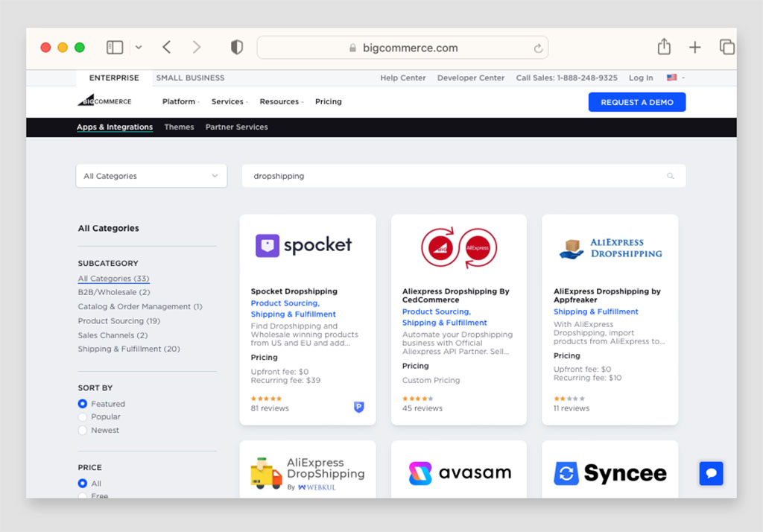The image size is (763, 532).
Task: Click Spocket's Shipping & Fulfillment category link
Action: pos(294,314)
